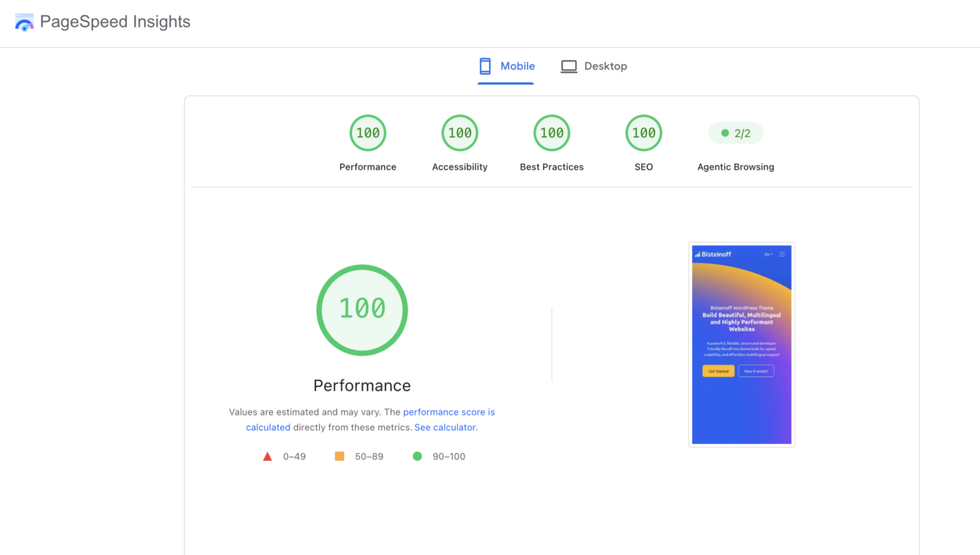Click the hamburger menu icon in the site preview
The image size is (980, 555).
[x=782, y=254]
